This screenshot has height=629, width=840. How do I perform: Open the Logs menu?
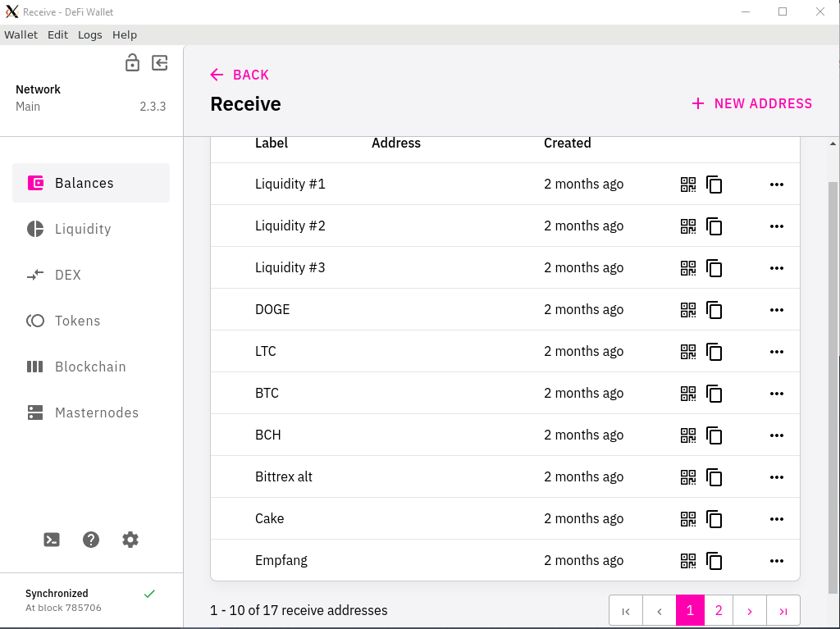(x=90, y=34)
